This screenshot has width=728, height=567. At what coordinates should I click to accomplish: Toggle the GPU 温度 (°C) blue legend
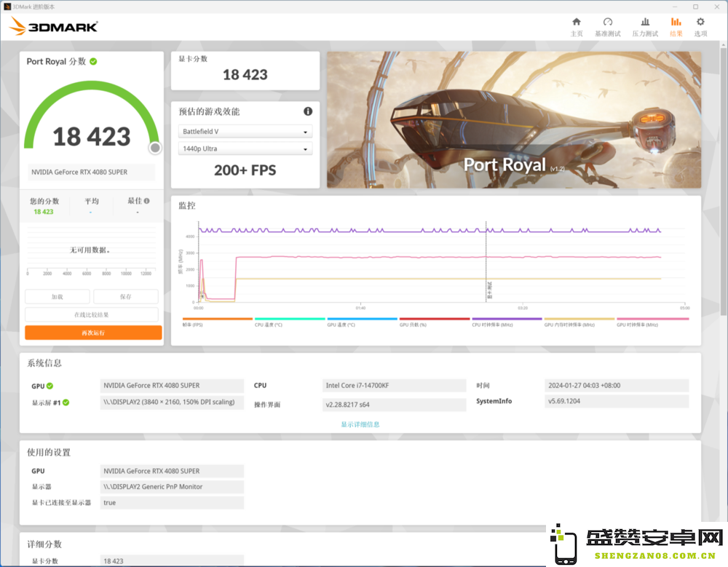[362, 322]
